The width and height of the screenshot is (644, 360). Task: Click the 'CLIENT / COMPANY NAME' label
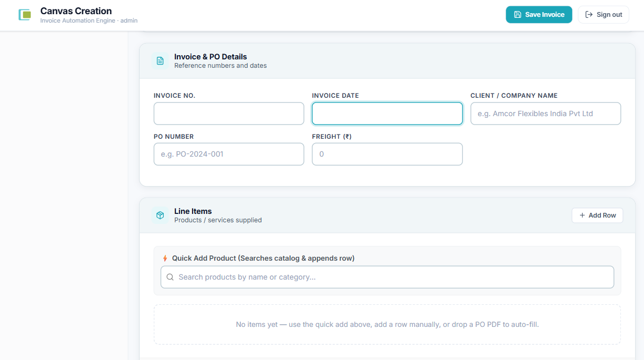click(514, 96)
